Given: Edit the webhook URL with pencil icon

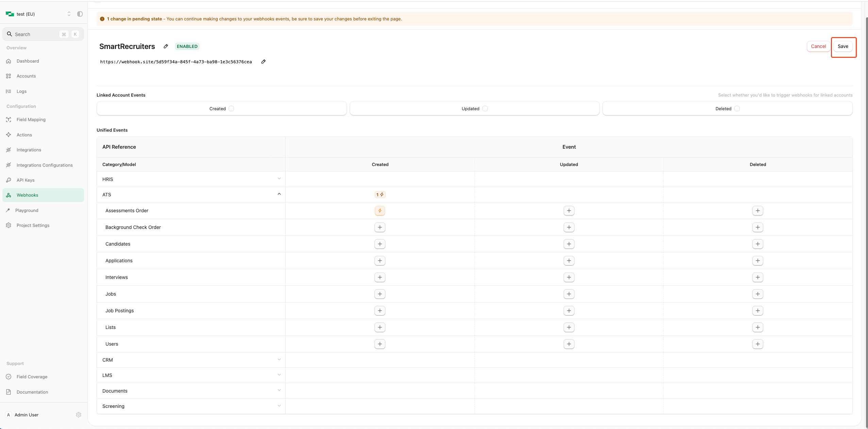Looking at the screenshot, I should [x=263, y=62].
